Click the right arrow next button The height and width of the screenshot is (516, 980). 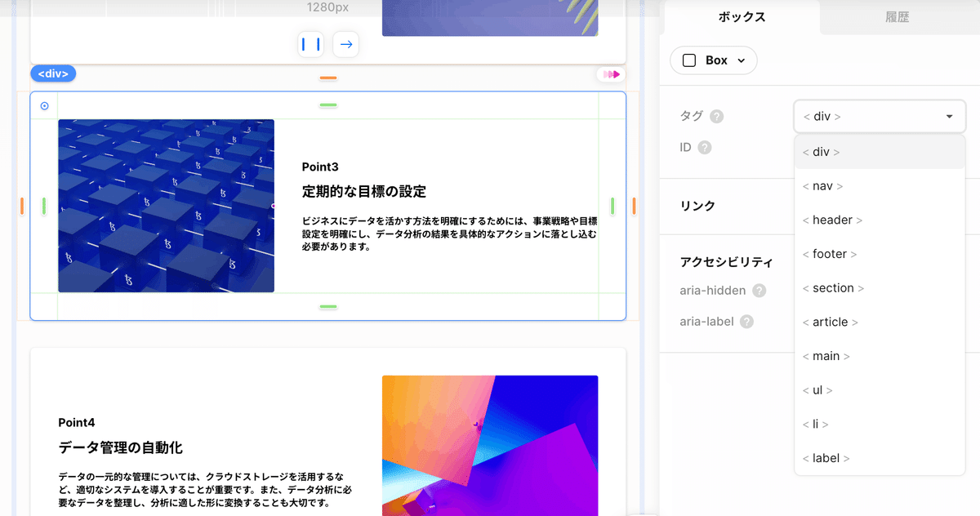pyautogui.click(x=346, y=44)
